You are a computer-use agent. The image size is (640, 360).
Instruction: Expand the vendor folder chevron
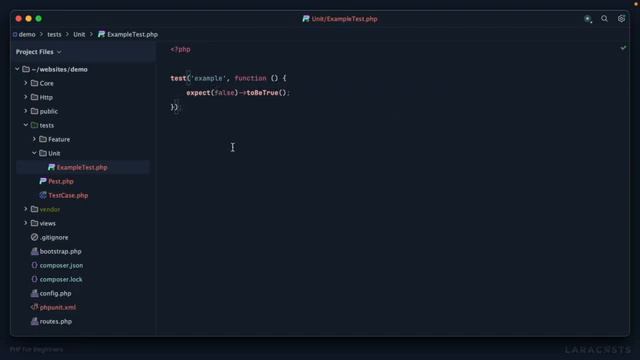point(26,209)
